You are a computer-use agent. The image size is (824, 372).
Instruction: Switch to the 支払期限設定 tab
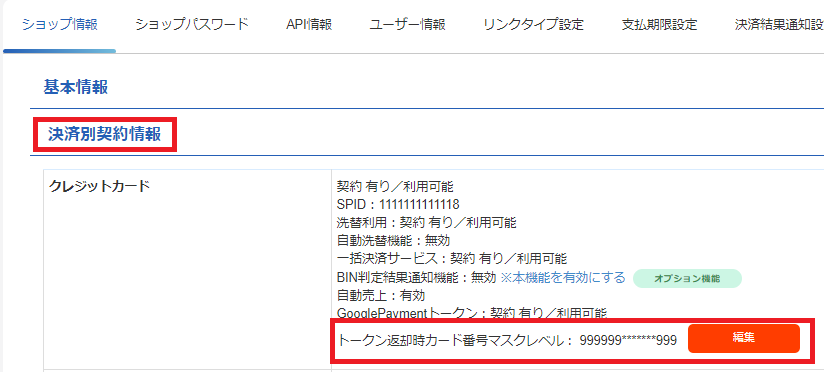(x=659, y=25)
